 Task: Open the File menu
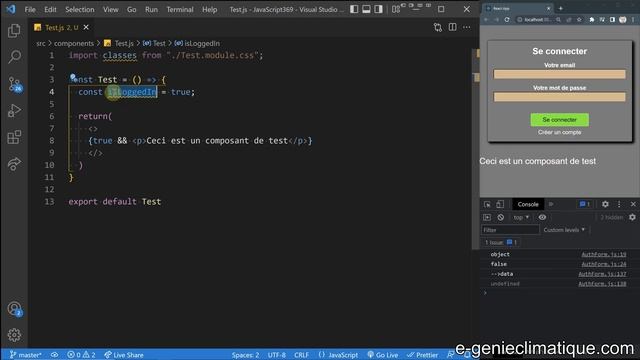(30, 9)
